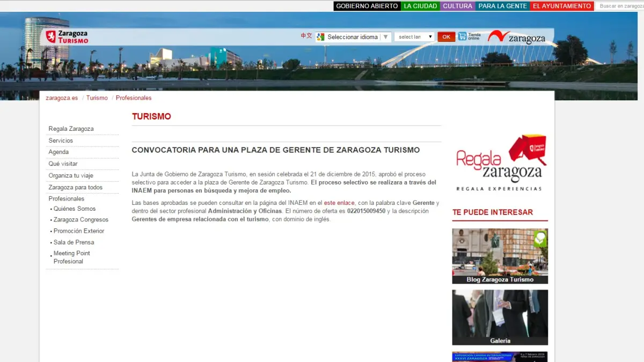Viewport: 644px width, 362px height.
Task: Open the Gobierno Abierto top menu
Action: click(367, 6)
